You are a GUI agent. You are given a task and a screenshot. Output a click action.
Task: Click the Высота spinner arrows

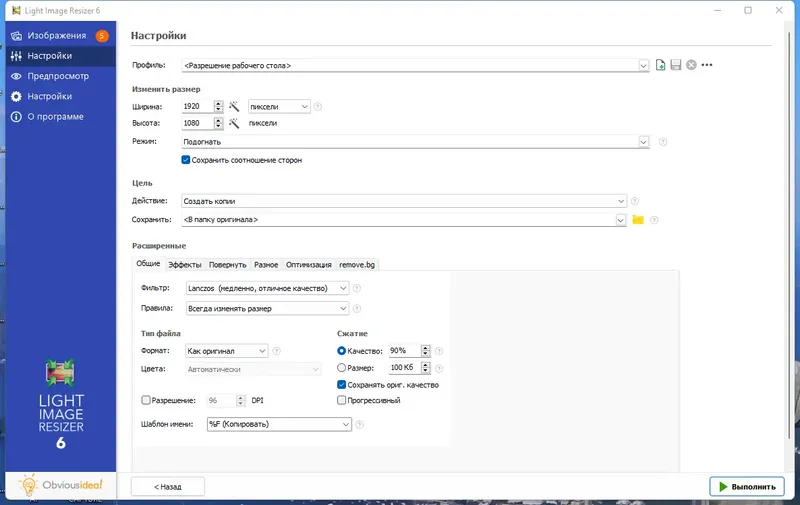coord(218,123)
